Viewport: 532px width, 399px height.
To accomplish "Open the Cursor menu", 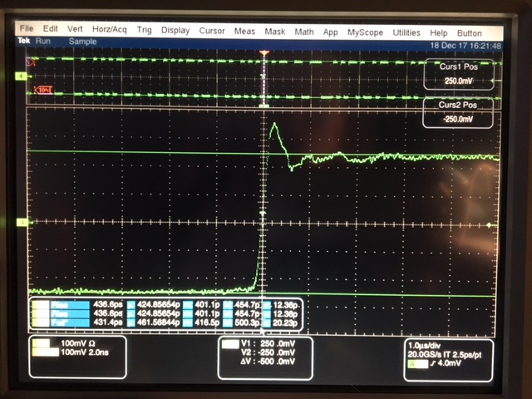I will pos(212,31).
